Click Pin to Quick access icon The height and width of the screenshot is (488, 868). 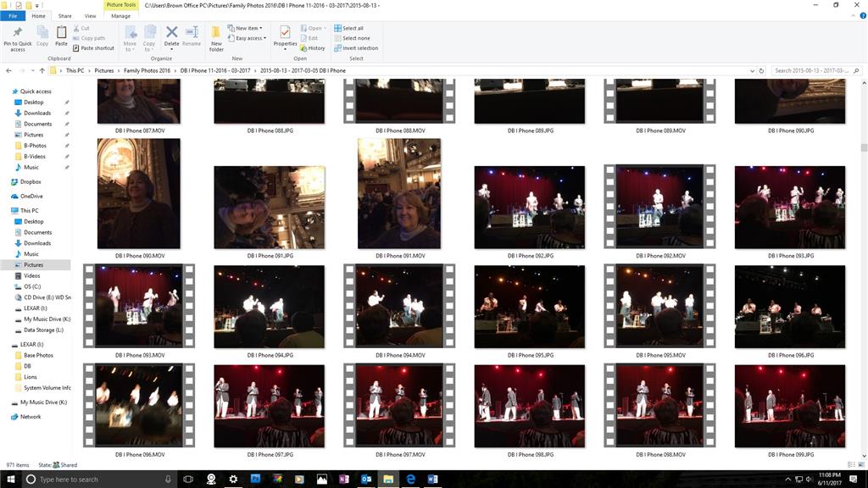tap(17, 33)
